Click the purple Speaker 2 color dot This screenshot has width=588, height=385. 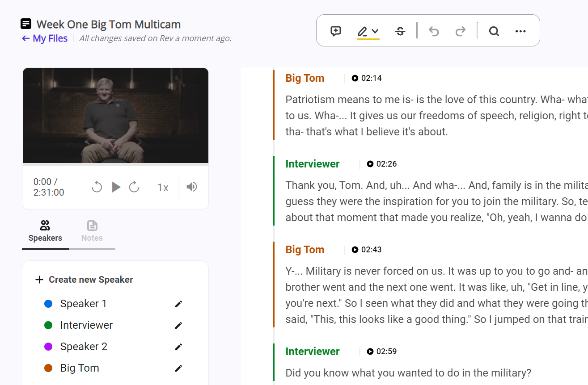(48, 347)
